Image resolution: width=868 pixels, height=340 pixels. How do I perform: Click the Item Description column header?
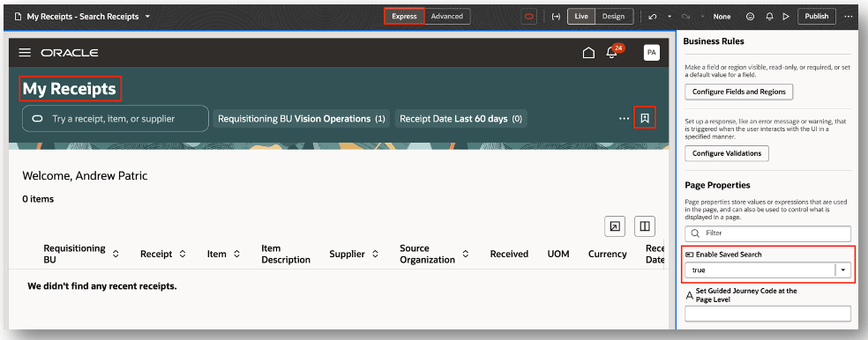[286, 254]
